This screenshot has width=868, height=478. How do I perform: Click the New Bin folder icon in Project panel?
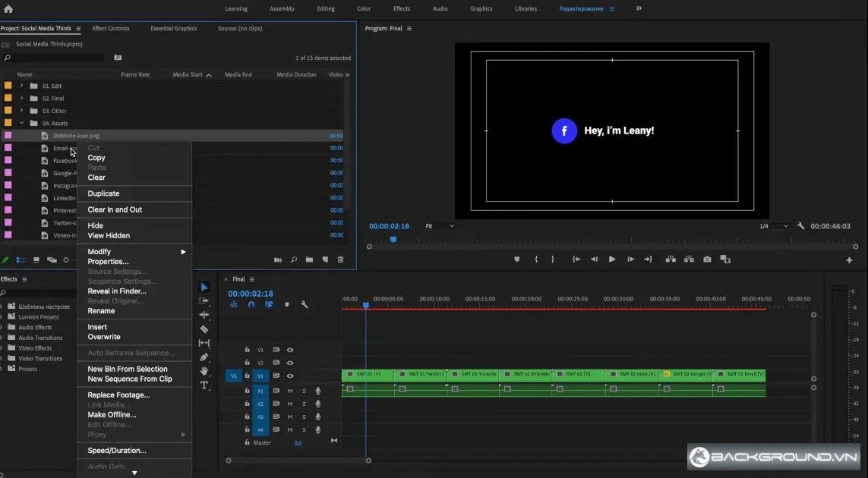(309, 259)
